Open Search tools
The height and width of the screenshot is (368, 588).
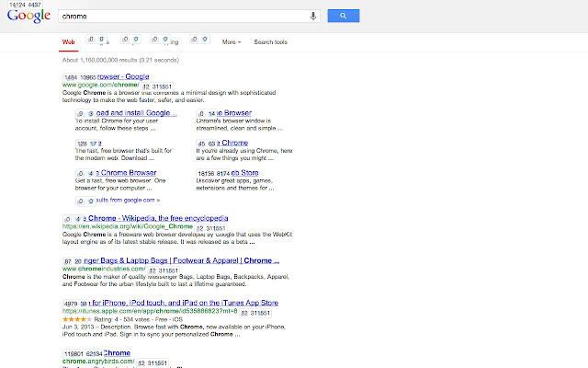click(x=270, y=42)
